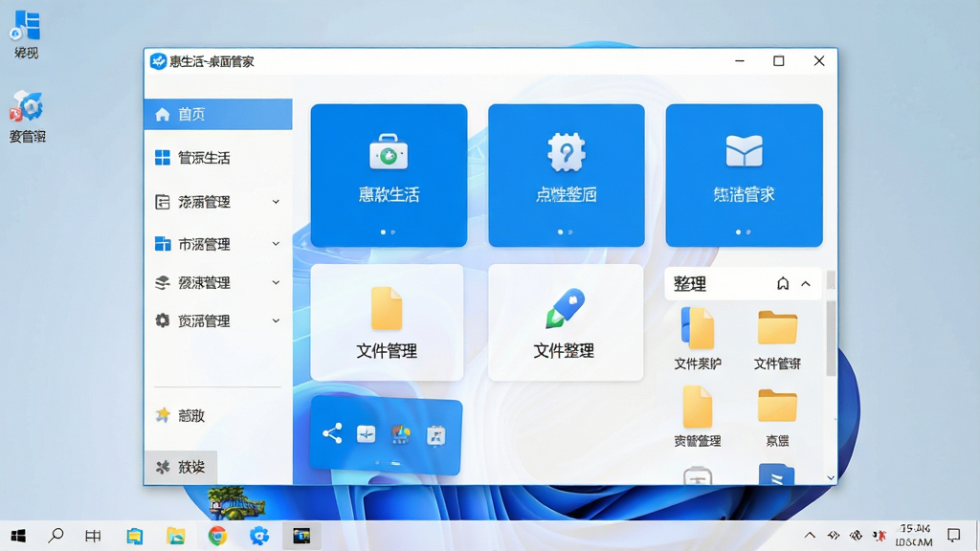
Task: Expand the sidebar row with gear icon
Action: [x=276, y=320]
